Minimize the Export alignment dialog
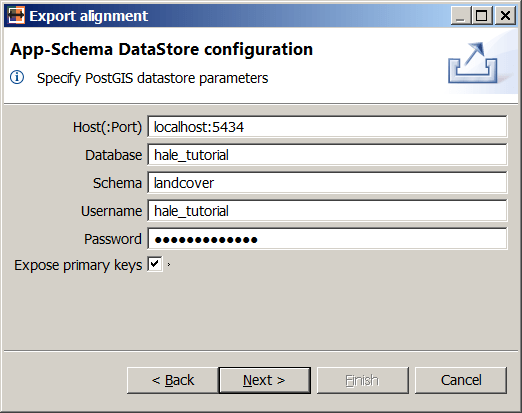 [460, 15]
